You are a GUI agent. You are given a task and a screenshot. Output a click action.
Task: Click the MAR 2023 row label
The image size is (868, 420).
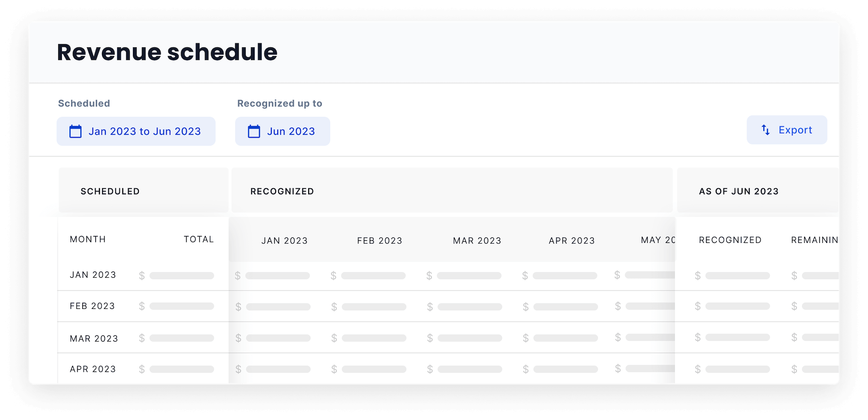coord(94,338)
